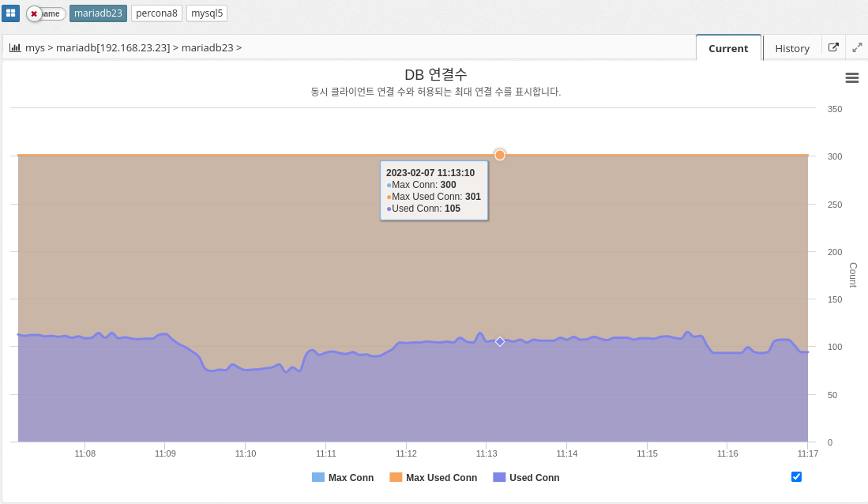This screenshot has width=868, height=504.
Task: Click the grid dashboard icon at top left
Action: click(10, 13)
